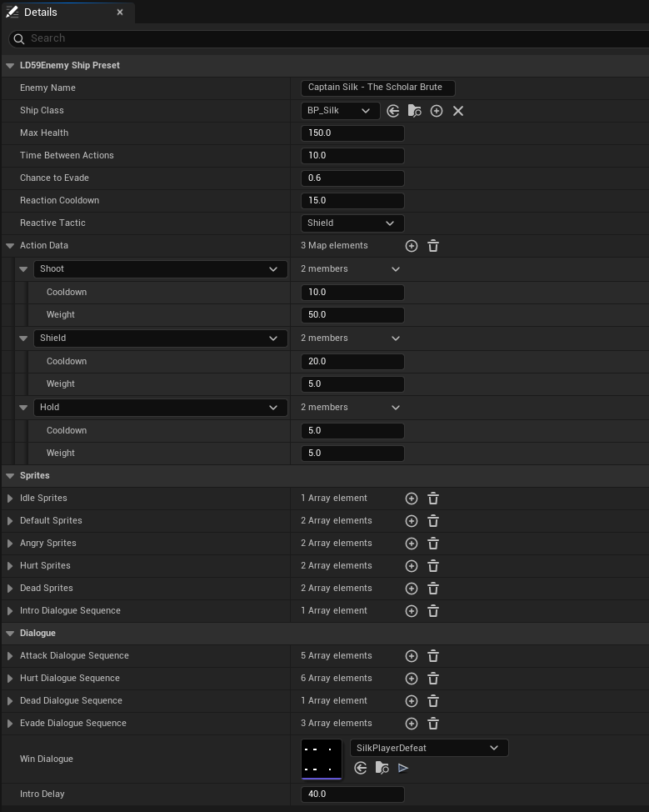Add element to Hurt Dialogue Sequence
The width and height of the screenshot is (649, 812).
click(412, 679)
